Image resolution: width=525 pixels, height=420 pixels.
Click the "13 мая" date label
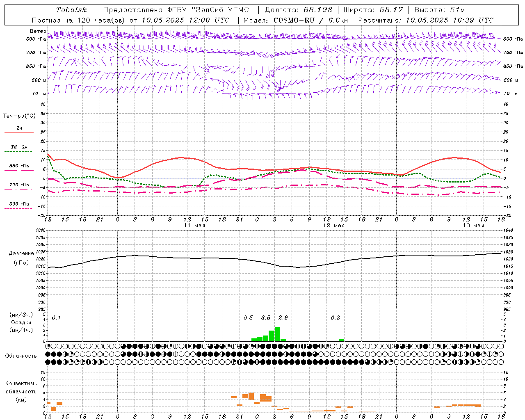click(x=473, y=226)
